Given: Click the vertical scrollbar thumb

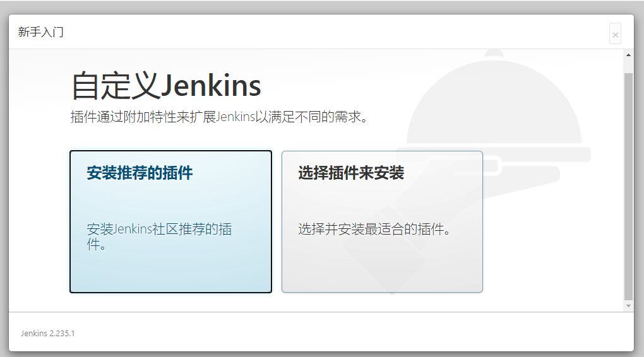Looking at the screenshot, I should point(628,187).
